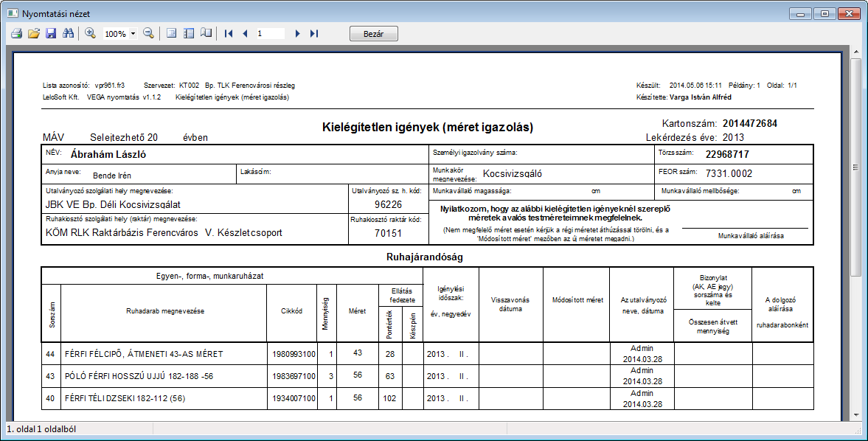Click the Módosított méret column header
The height and width of the screenshot is (441, 868).
(577, 300)
